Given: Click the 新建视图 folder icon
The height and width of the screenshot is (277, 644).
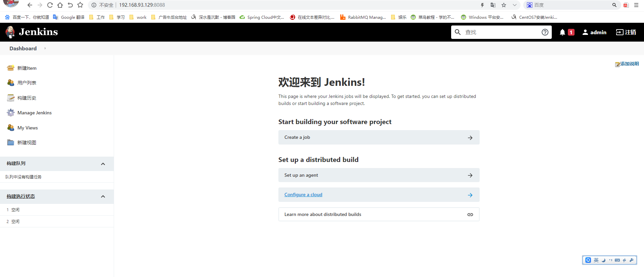Looking at the screenshot, I should tap(11, 143).
